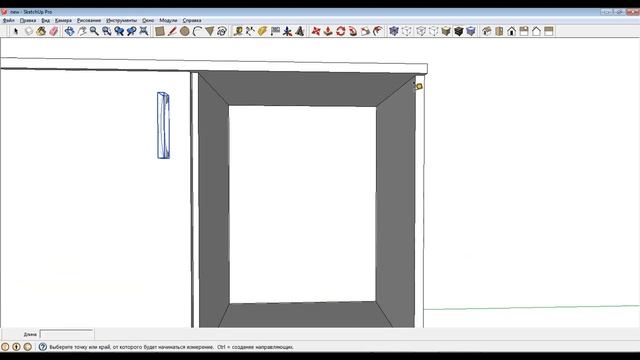
Task: Open the Рисование menu
Action: pyautogui.click(x=89, y=20)
